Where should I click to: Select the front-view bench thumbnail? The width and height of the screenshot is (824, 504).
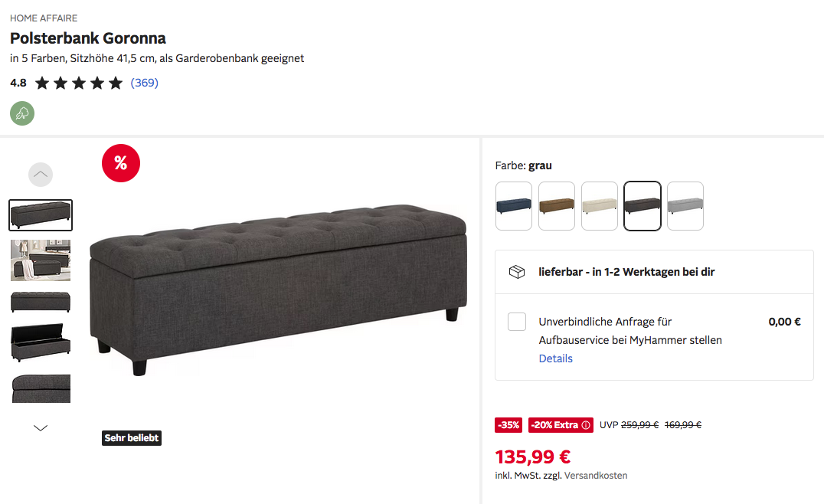pyautogui.click(x=41, y=302)
